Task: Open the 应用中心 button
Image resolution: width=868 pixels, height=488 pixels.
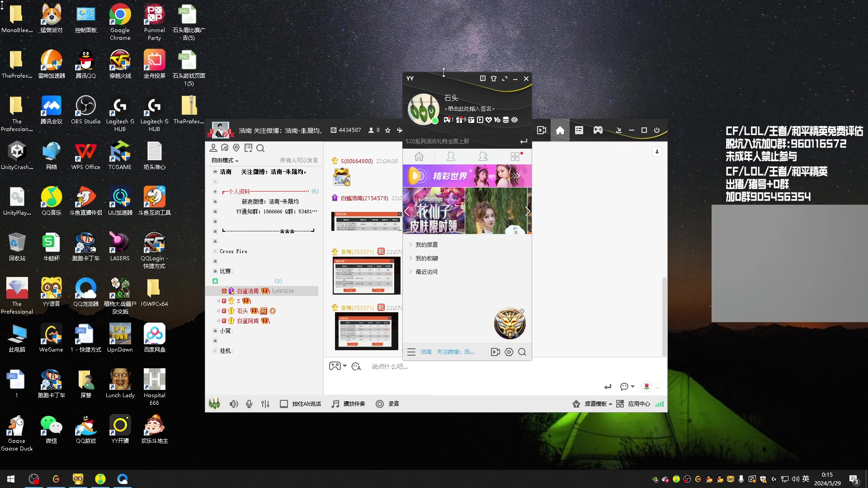Action: click(638, 404)
